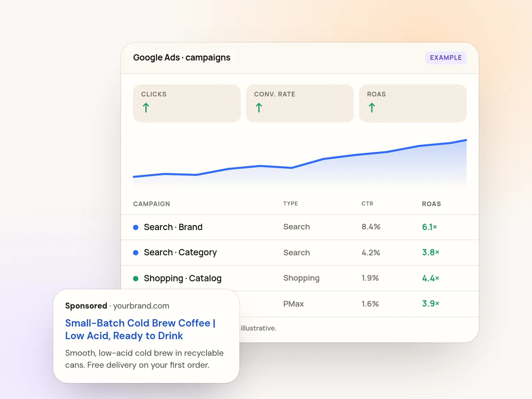Click the 1.9% CTR value
This screenshot has width=532, height=399.
[370, 278]
